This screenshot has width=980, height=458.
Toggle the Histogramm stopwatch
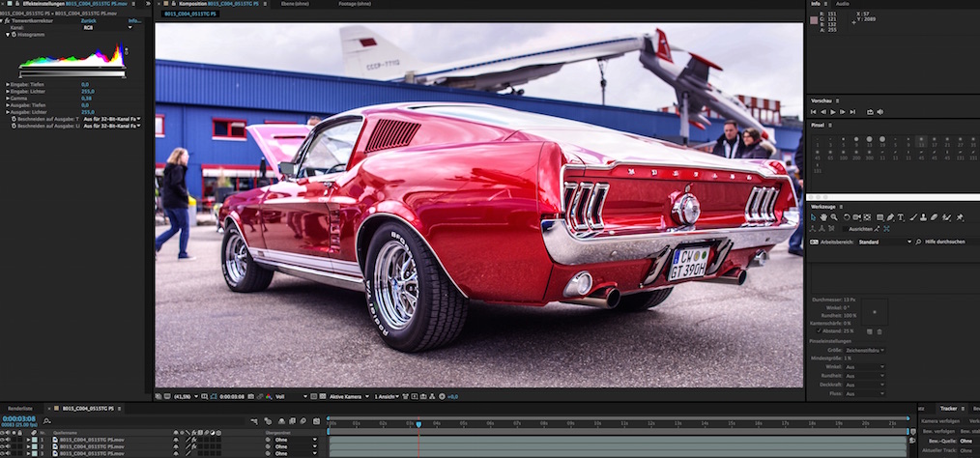14,35
